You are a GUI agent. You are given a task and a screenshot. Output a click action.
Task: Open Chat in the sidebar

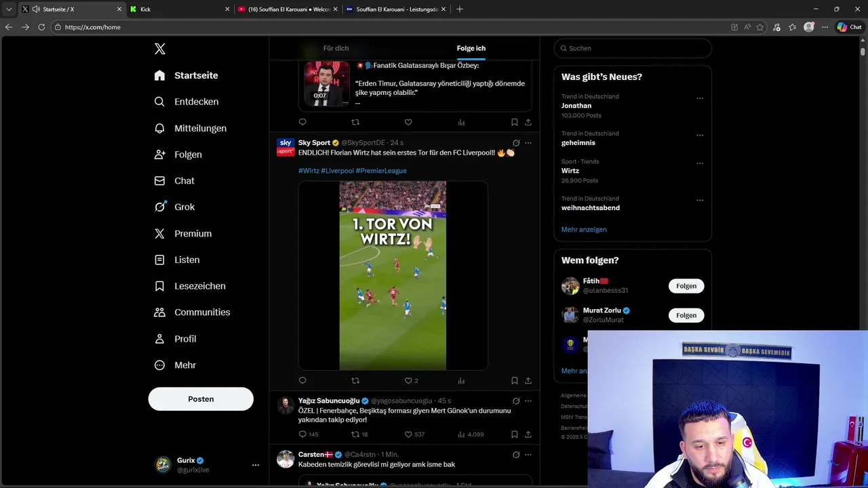coord(174,181)
